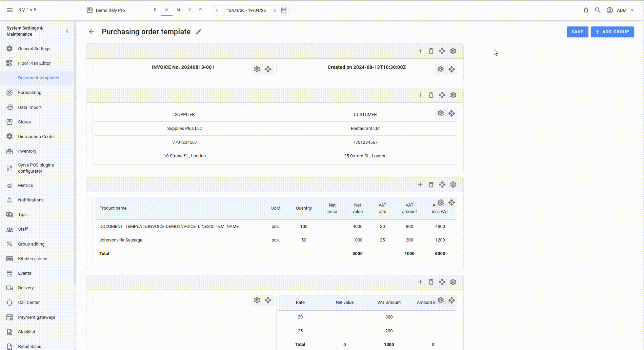Screen dimensions: 644x350
Task: Add a block to the invoice header group
Action: click(420, 51)
